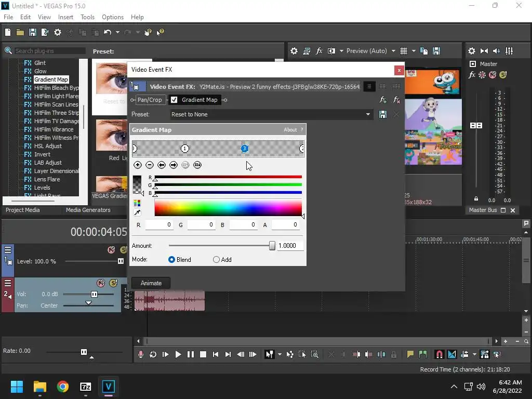Viewport: 532px width, 399px height.
Task: Expand the Undo history dropdown arrow
Action: (117, 32)
